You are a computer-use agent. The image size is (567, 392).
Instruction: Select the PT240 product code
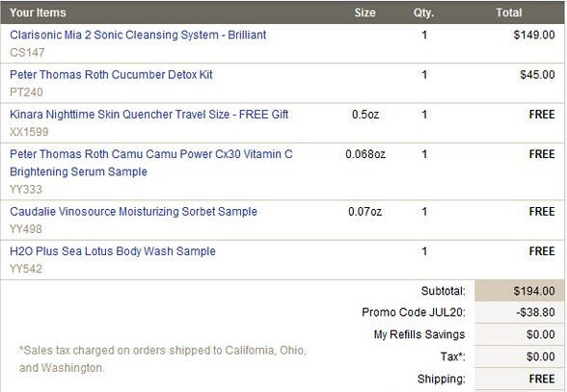[26, 92]
